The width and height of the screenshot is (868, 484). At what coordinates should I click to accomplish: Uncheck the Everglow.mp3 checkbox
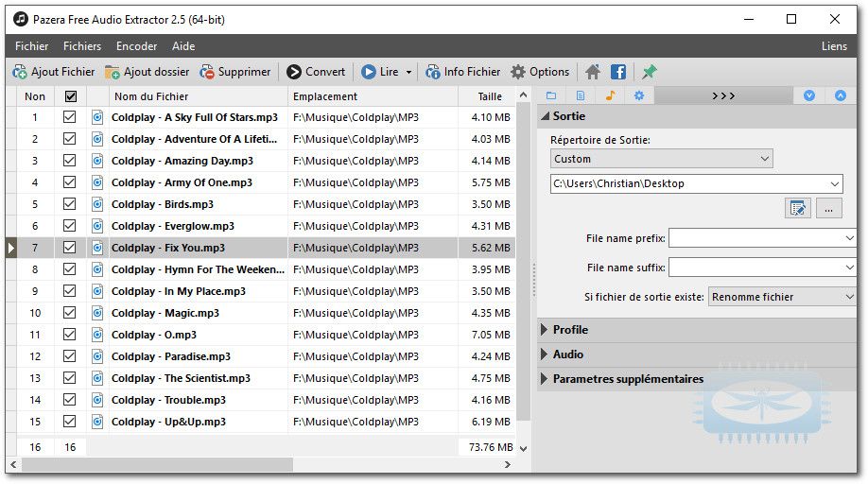coord(69,226)
